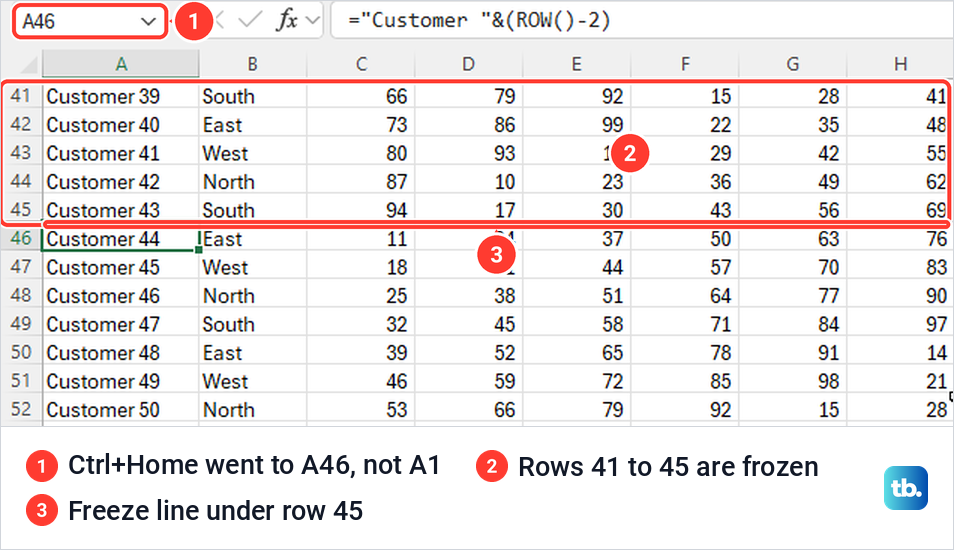Click cell containing Customer 43
The width and height of the screenshot is (954, 550).
click(x=120, y=210)
